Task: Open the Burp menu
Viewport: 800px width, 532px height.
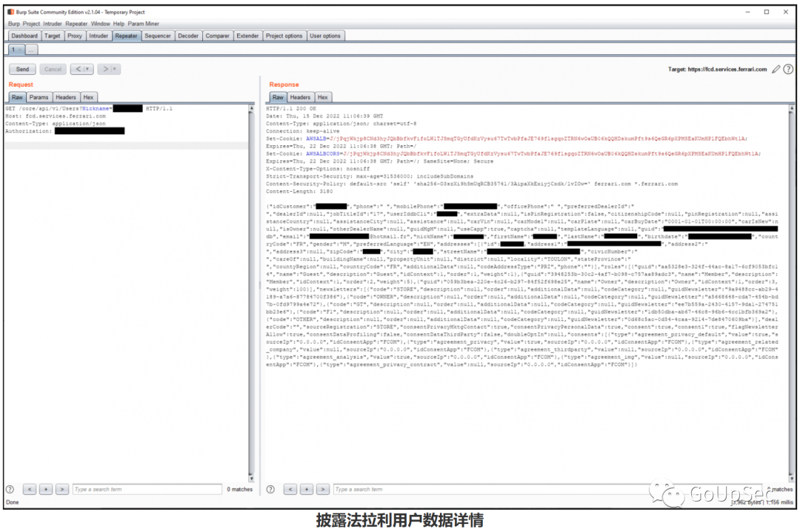Action: 14,24
